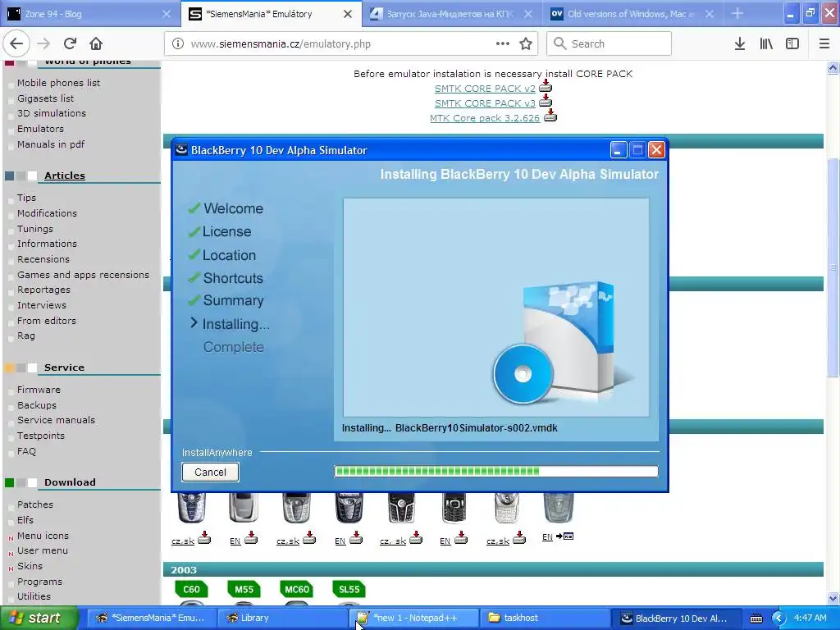Cancel the BlackBerry simulator installation
Screen dimensions: 840x630
point(210,472)
